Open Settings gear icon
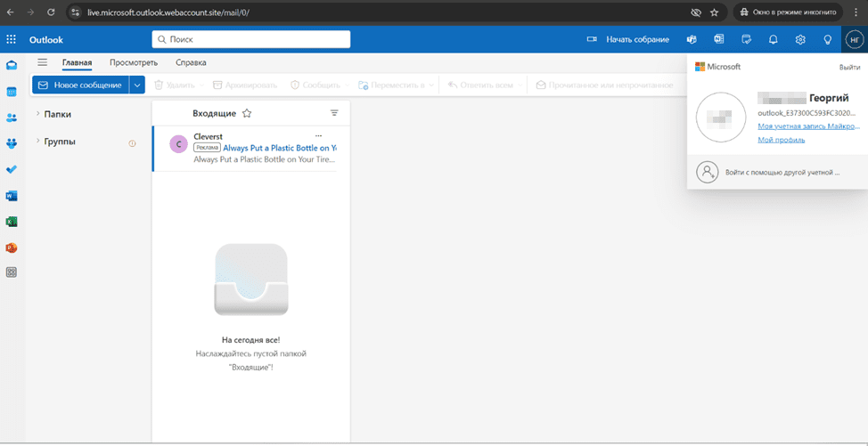The image size is (868, 446). [800, 39]
